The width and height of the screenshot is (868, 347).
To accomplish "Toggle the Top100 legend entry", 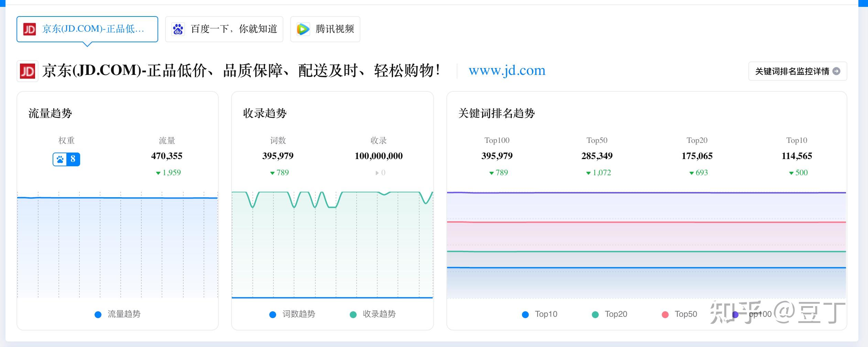I will coord(752,314).
